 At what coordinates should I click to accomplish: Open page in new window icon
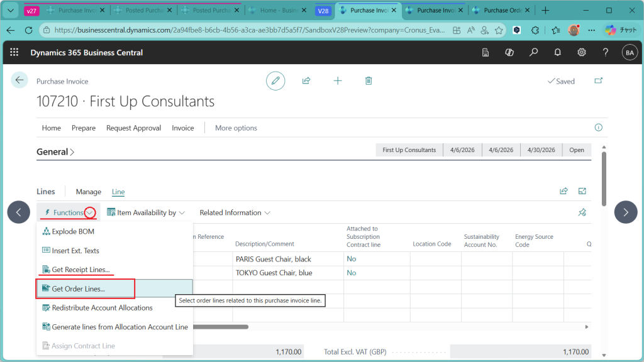[598, 80]
